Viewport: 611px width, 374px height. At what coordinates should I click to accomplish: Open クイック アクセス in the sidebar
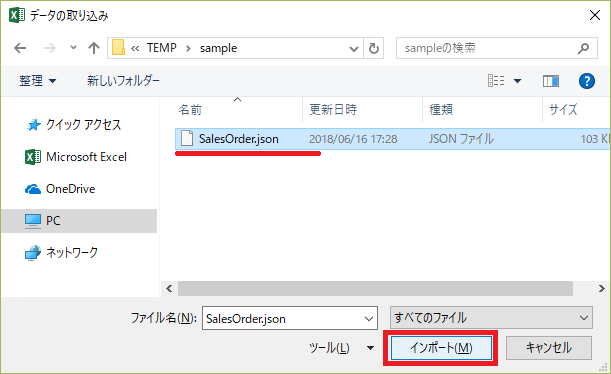tap(83, 125)
